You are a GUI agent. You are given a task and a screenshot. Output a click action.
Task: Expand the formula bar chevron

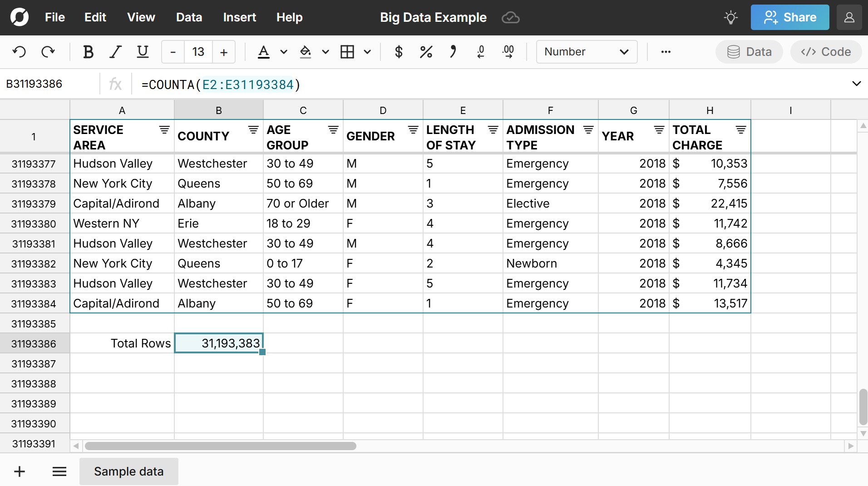[856, 84]
